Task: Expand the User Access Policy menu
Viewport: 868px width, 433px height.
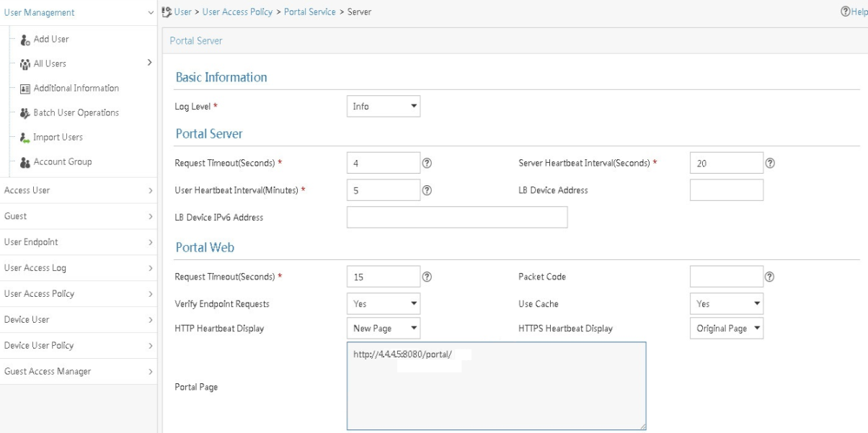Action: coord(150,294)
